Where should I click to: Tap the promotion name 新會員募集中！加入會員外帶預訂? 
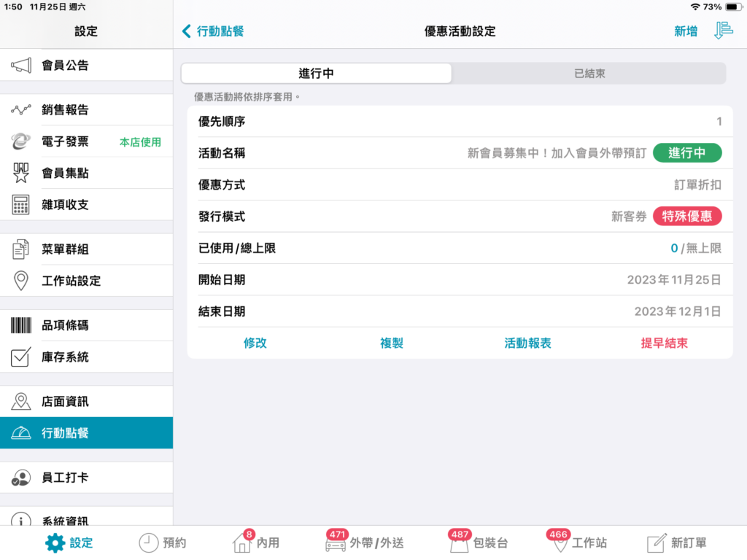(x=557, y=153)
